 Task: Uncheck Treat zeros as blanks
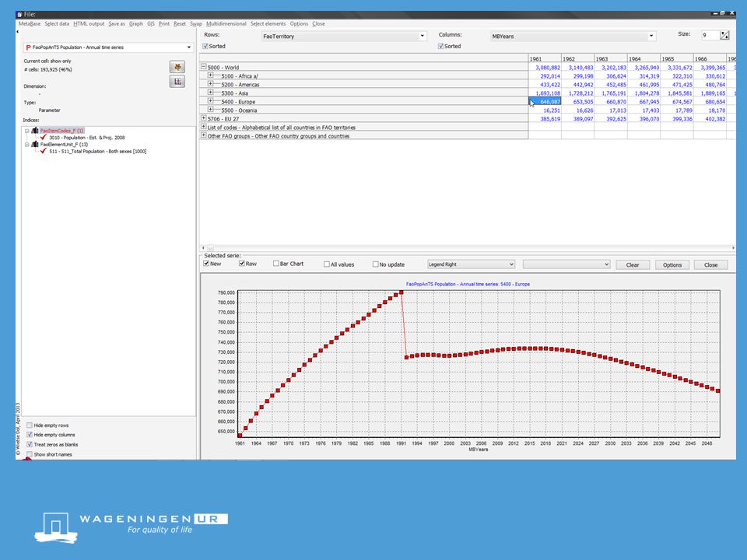[x=30, y=444]
